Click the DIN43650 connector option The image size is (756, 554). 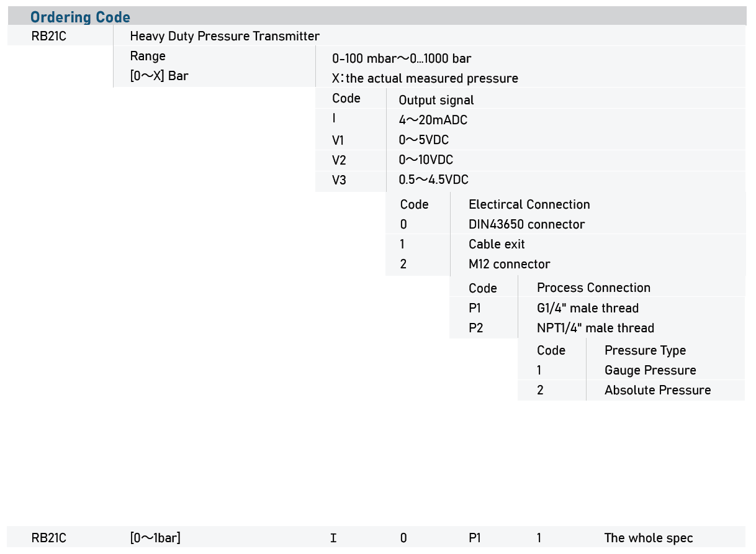click(x=526, y=224)
